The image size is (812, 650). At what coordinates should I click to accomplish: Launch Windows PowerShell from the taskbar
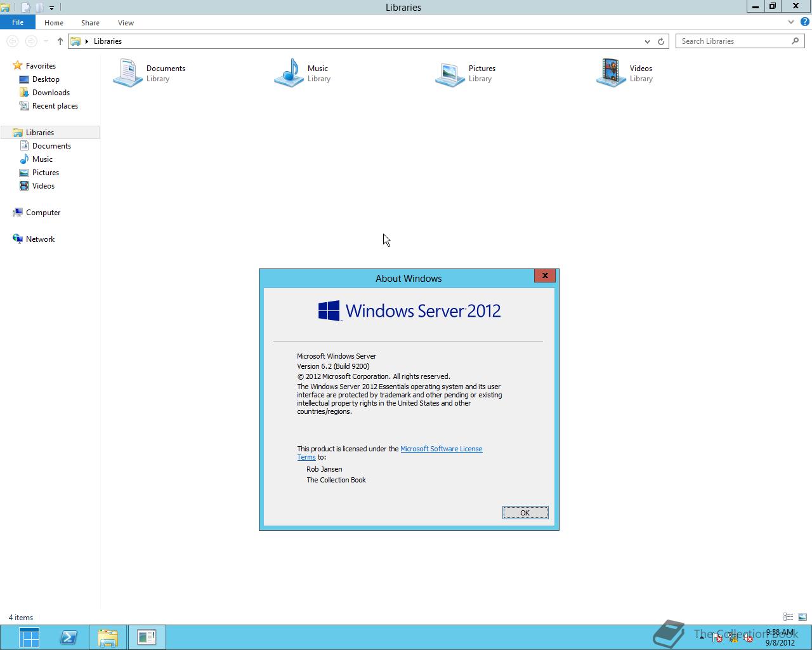(69, 637)
